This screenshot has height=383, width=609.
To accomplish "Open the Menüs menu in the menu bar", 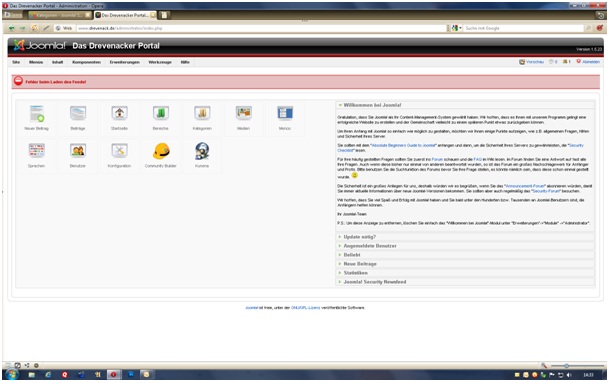I will coord(36,62).
